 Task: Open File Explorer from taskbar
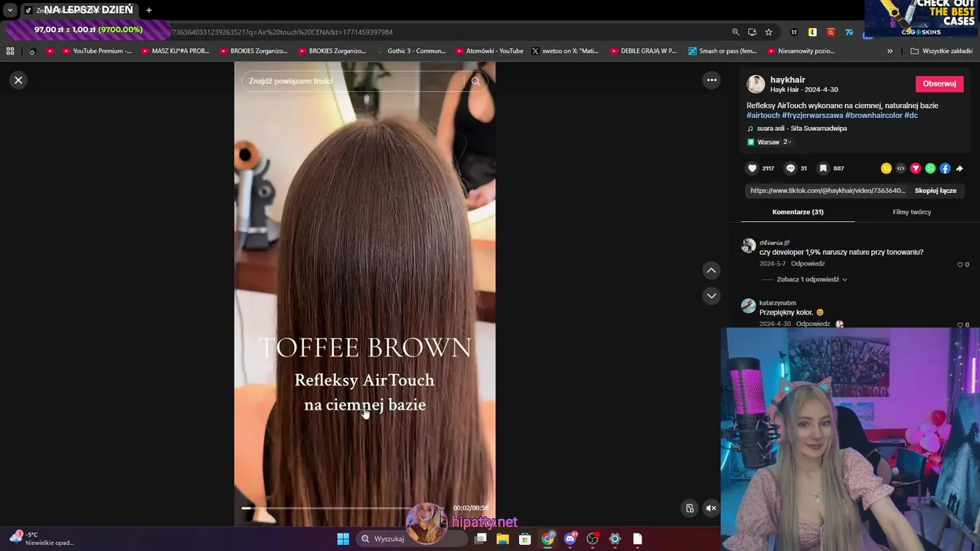pyautogui.click(x=502, y=539)
